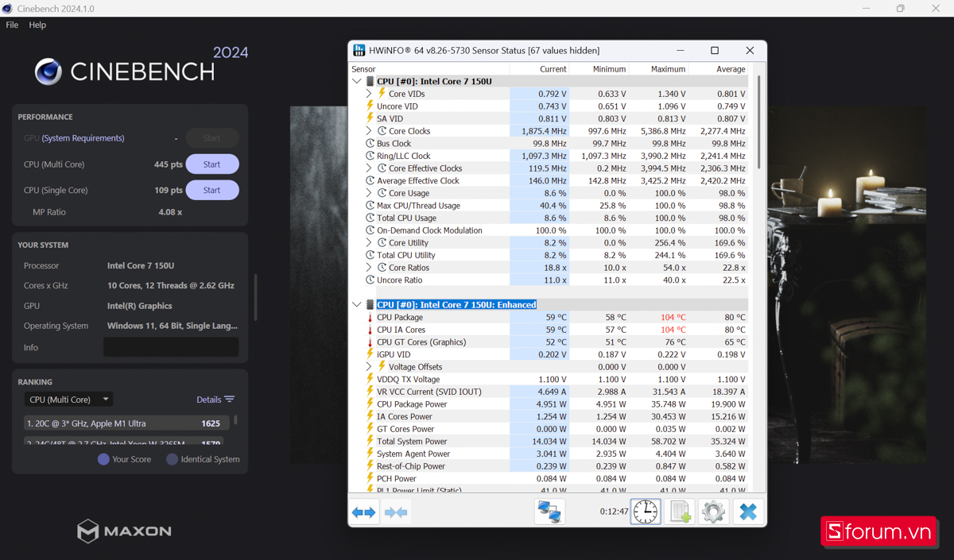Expand the Core Utility row
Image resolution: width=954 pixels, height=560 pixels.
[369, 242]
